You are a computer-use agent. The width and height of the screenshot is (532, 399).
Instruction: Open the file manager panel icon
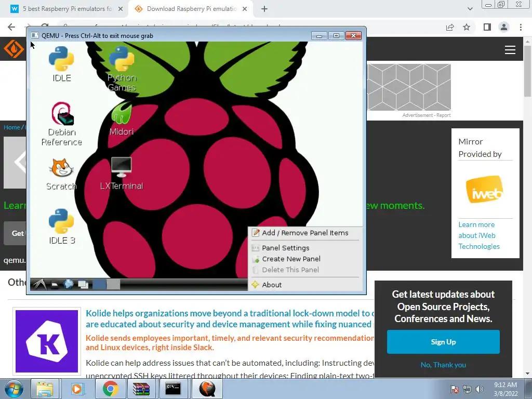(x=55, y=285)
